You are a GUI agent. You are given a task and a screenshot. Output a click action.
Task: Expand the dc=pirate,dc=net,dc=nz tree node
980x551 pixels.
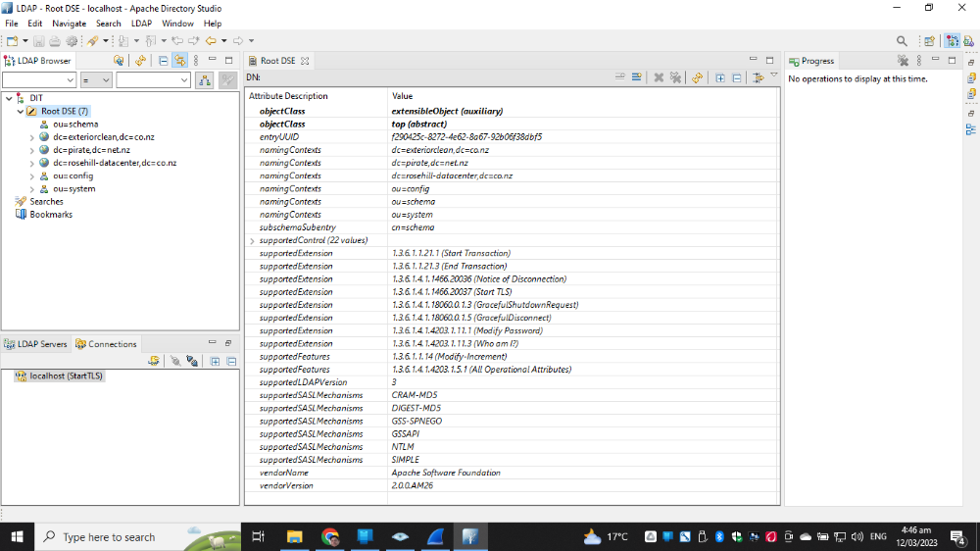click(x=32, y=150)
